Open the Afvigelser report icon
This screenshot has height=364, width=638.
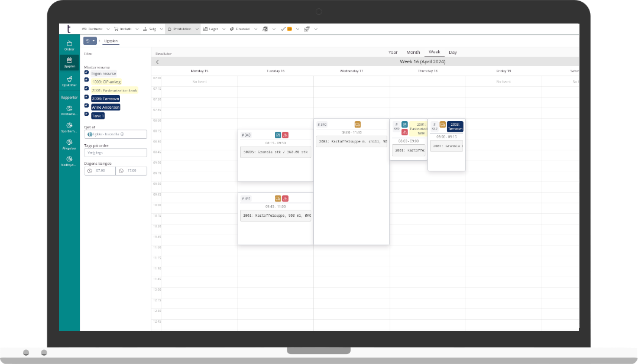pos(69,144)
